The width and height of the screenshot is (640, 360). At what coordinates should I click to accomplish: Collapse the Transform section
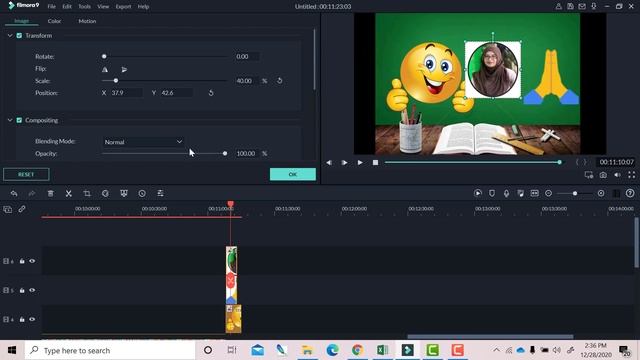pyautogui.click(x=10, y=36)
